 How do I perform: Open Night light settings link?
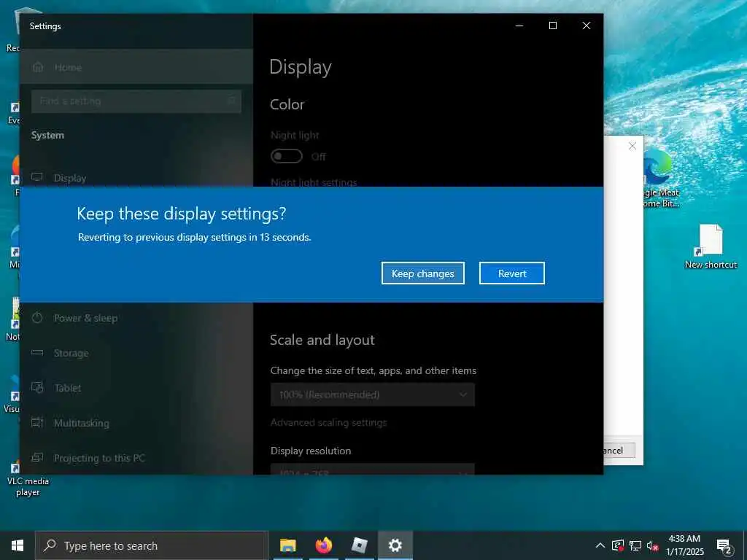coord(314,182)
